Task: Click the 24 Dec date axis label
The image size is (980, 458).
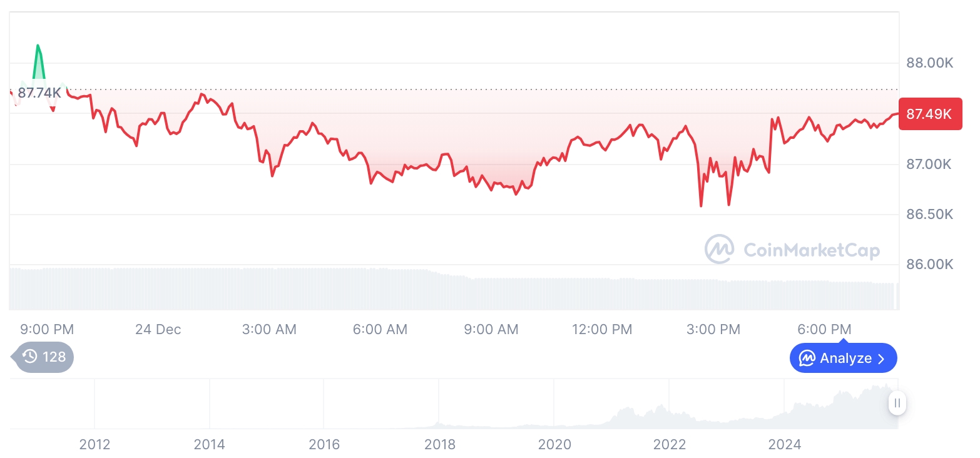Action: [x=158, y=329]
